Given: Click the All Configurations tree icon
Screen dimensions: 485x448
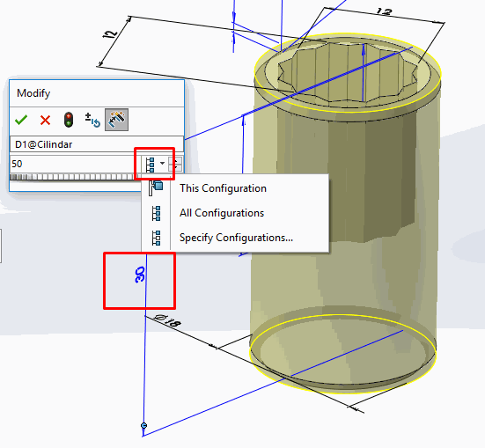Looking at the screenshot, I should (156, 213).
